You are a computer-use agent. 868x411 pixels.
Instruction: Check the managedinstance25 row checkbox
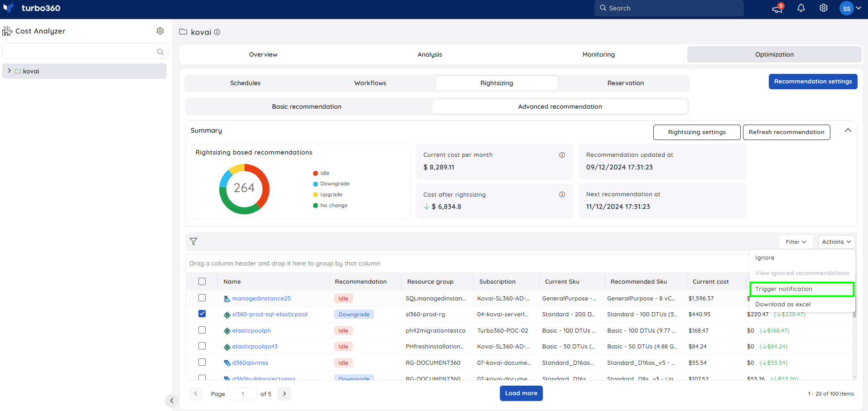pos(202,298)
